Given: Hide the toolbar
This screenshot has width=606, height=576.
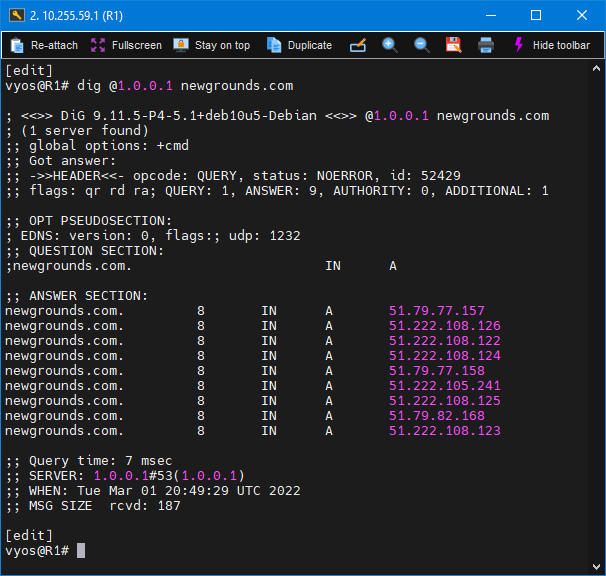Looking at the screenshot, I should point(551,45).
